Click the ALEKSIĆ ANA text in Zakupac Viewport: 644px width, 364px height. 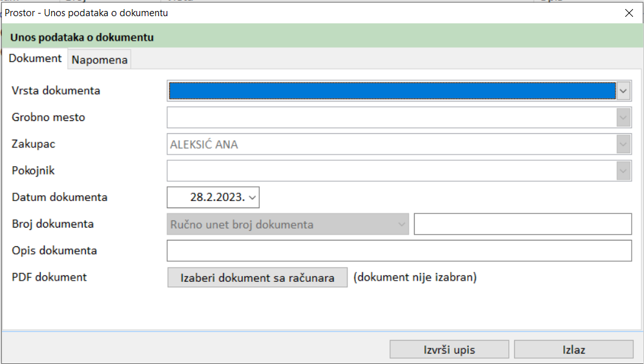[204, 145]
